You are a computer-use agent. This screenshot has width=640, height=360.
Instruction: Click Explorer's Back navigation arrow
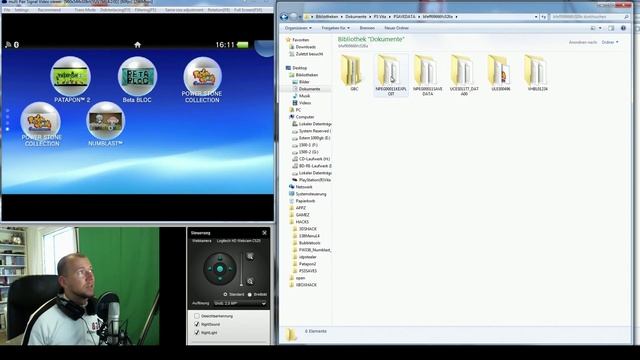pos(284,17)
